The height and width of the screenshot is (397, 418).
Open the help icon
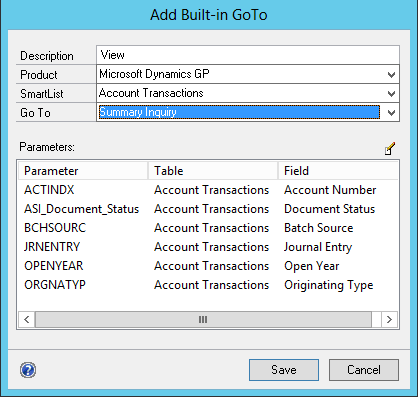(x=28, y=370)
